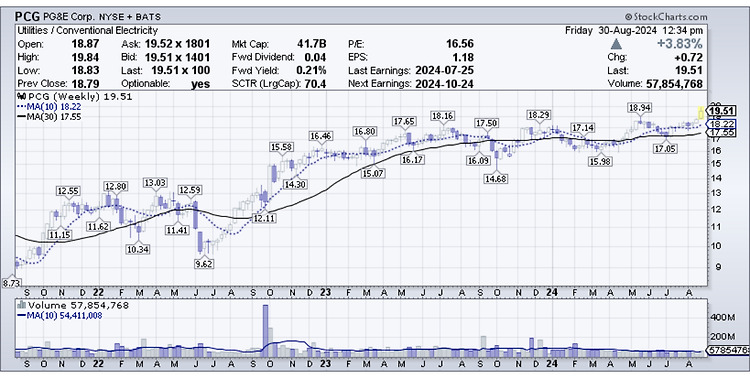Click the MA(10) 18.22 legend entry
The image size is (750, 378).
(49, 107)
